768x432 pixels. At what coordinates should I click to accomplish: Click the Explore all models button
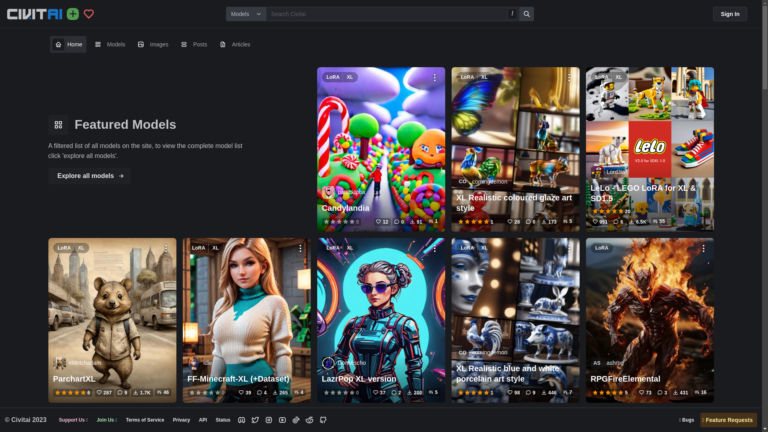(89, 176)
